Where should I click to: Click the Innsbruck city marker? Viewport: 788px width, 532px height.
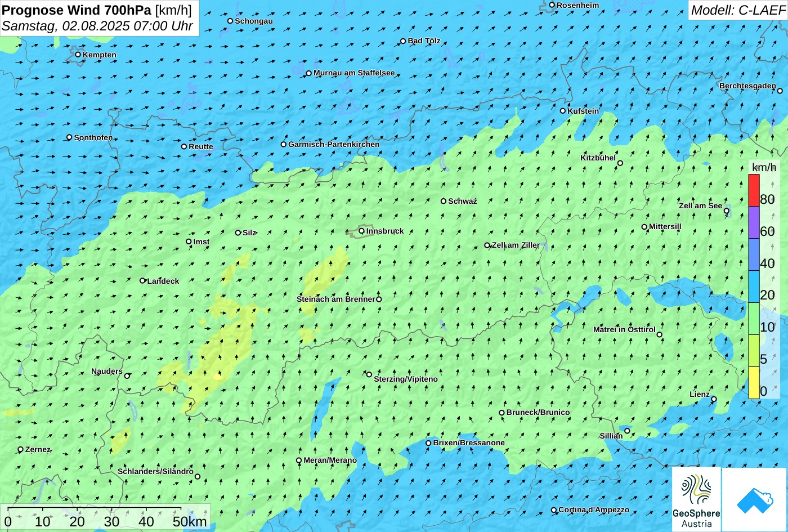(x=361, y=231)
